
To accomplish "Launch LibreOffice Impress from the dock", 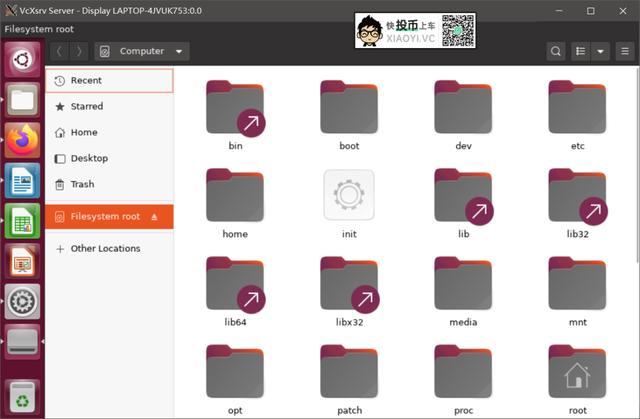I will (22, 261).
